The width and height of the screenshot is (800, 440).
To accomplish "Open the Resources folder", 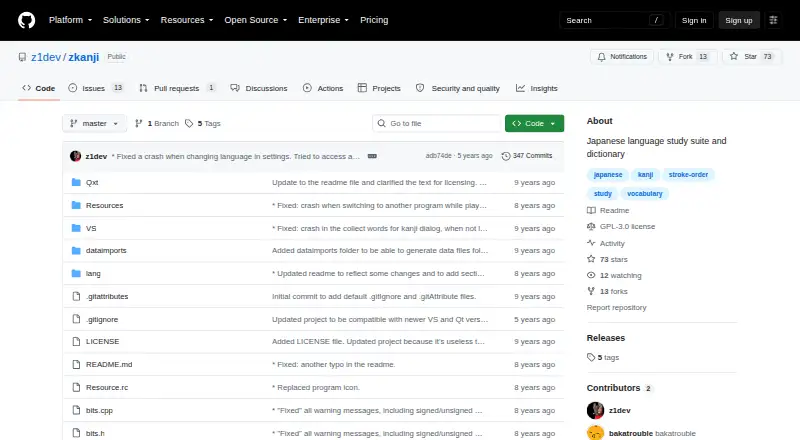I will (x=105, y=206).
